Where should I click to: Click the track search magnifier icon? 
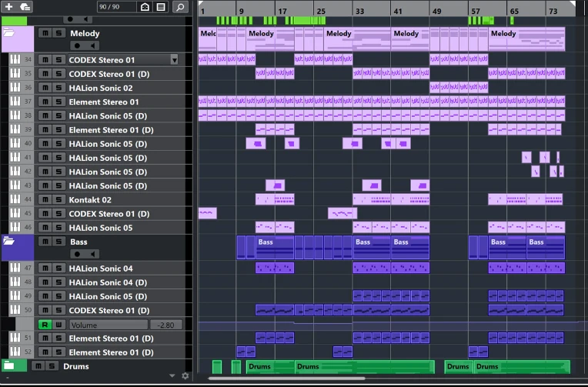[180, 7]
